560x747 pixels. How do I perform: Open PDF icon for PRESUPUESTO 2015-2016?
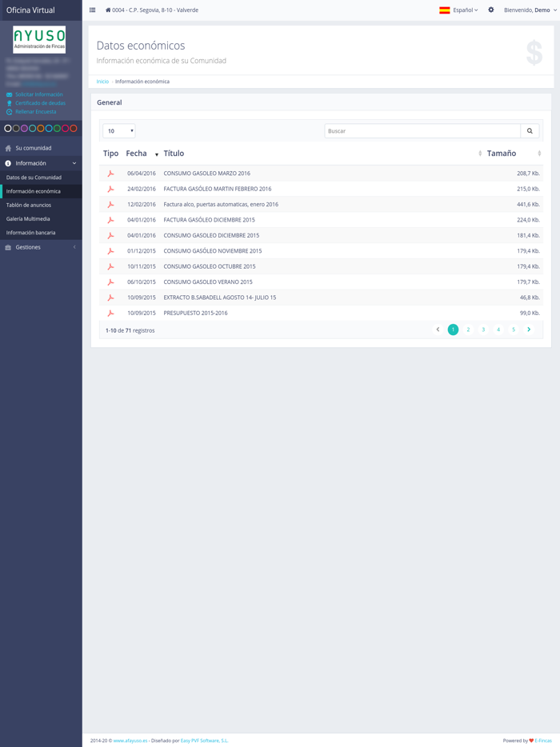(x=110, y=313)
